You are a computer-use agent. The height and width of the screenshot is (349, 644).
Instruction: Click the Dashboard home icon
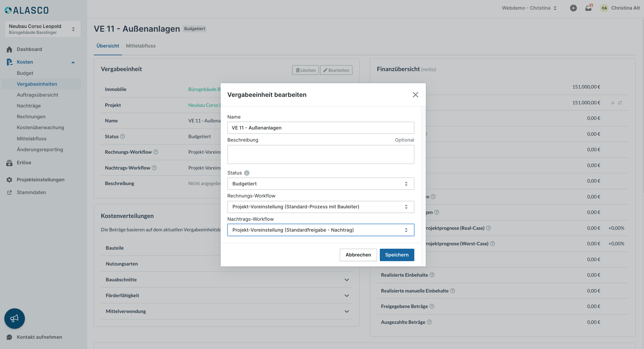click(9, 49)
